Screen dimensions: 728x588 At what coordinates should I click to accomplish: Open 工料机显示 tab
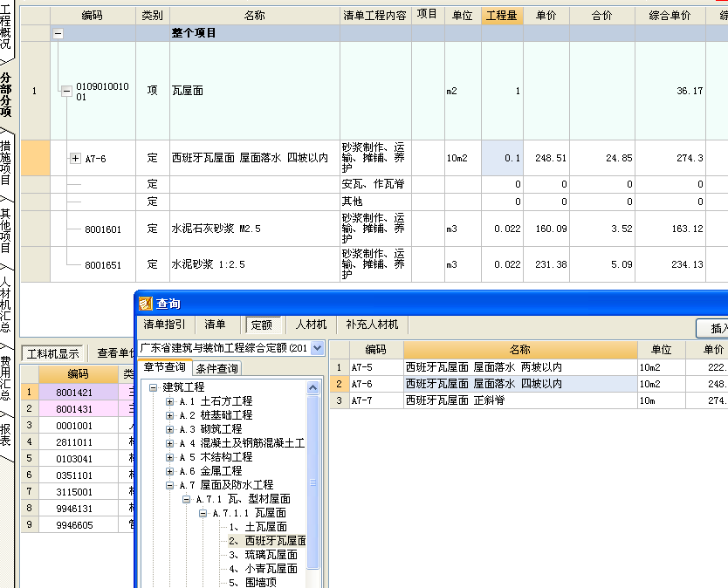pos(52,354)
